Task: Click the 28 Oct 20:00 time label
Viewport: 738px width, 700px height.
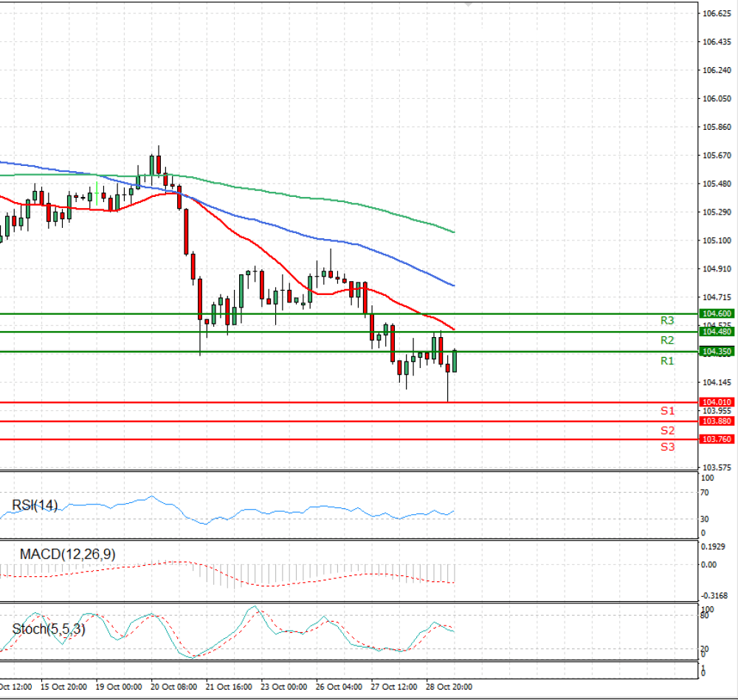Action: click(x=449, y=687)
